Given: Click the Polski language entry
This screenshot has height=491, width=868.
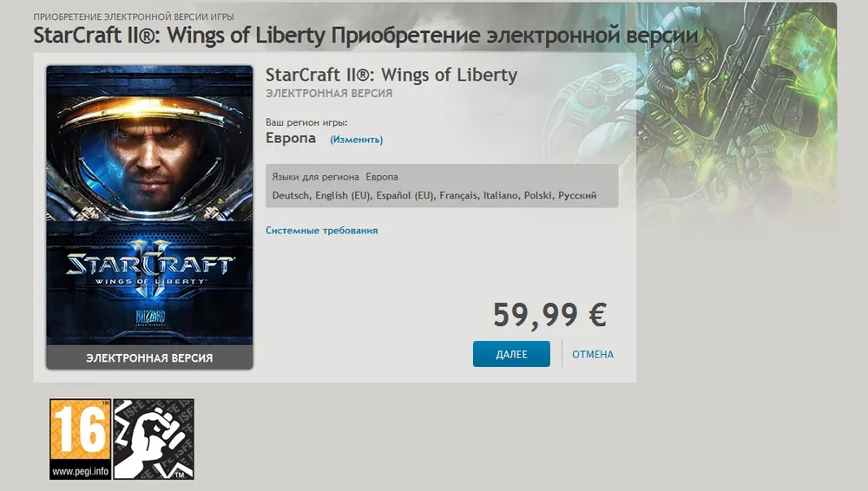Looking at the screenshot, I should point(538,195).
